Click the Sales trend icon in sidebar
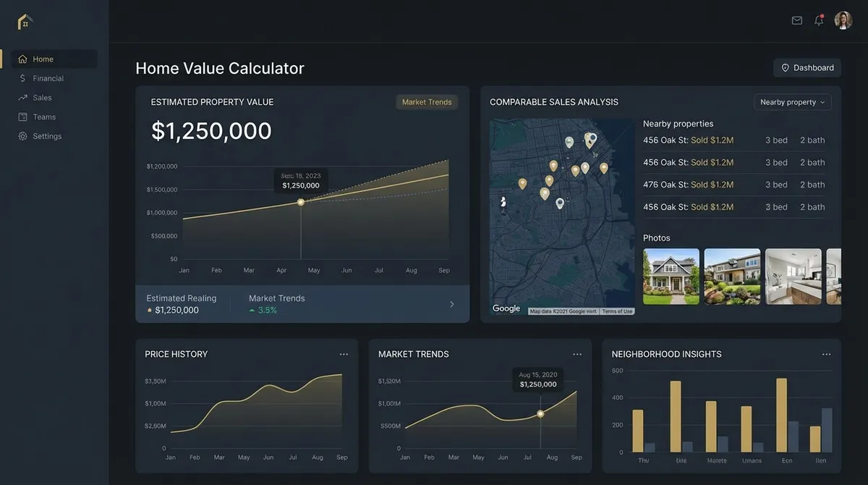This screenshot has height=485, width=868. pyautogui.click(x=22, y=98)
